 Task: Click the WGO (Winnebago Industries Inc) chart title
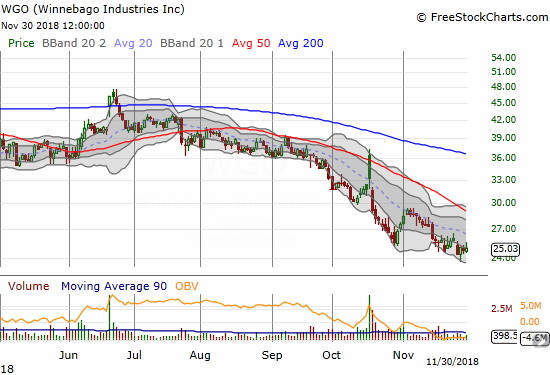(x=93, y=9)
